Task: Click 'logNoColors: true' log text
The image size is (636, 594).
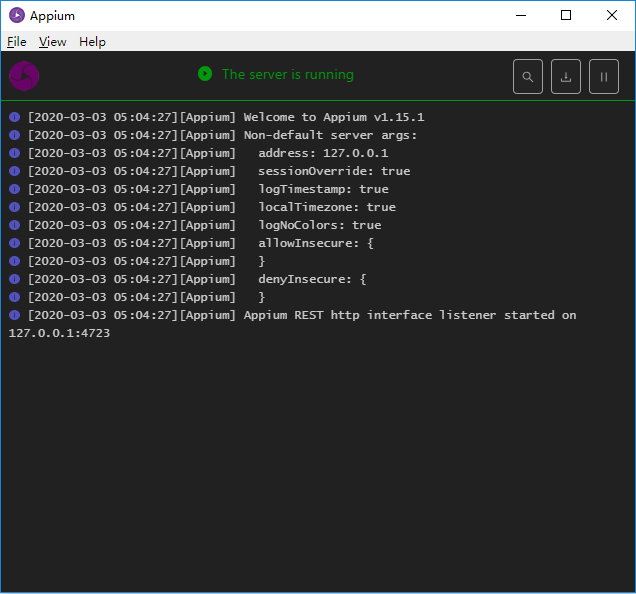Action: (320, 225)
